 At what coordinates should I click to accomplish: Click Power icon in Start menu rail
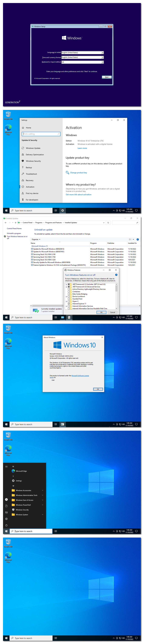[x=6, y=525]
